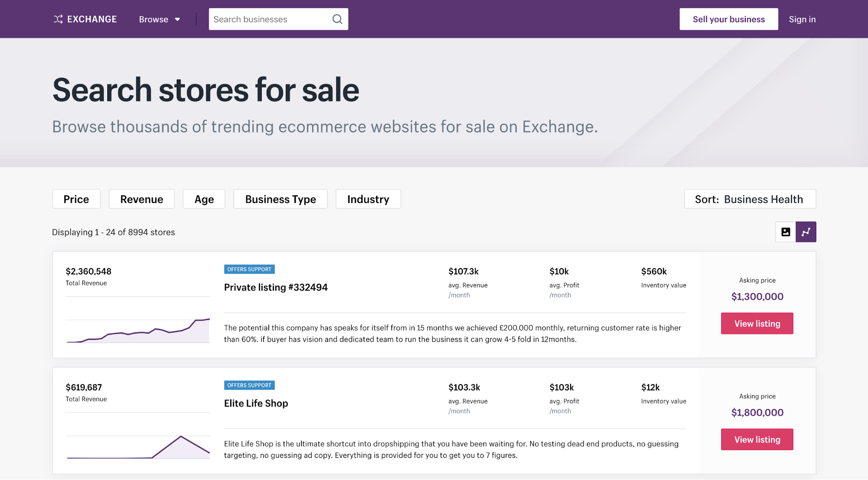Image resolution: width=868 pixels, height=480 pixels.
Task: Click the Exchange shuffle logo icon
Action: point(58,19)
